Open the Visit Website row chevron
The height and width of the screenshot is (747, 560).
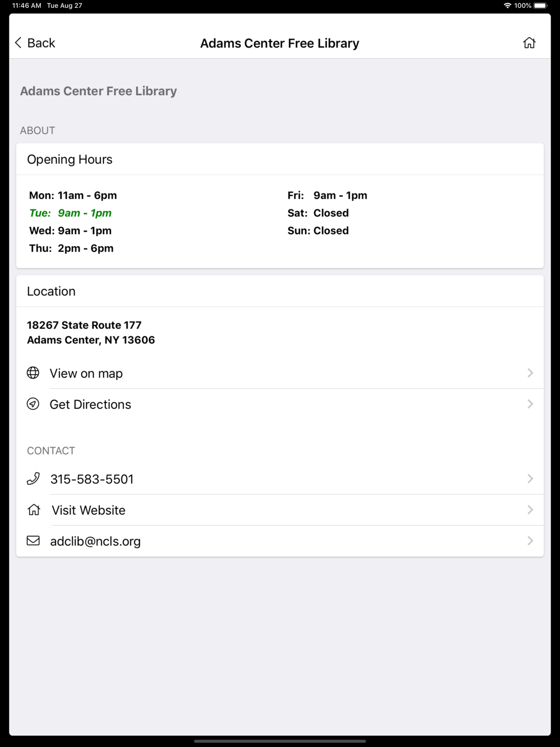[x=530, y=510]
